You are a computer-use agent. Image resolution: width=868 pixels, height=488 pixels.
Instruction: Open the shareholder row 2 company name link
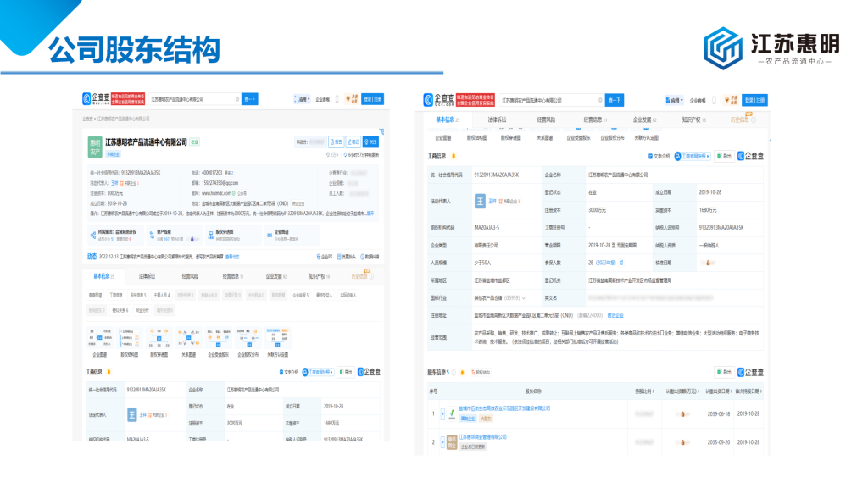click(x=482, y=437)
